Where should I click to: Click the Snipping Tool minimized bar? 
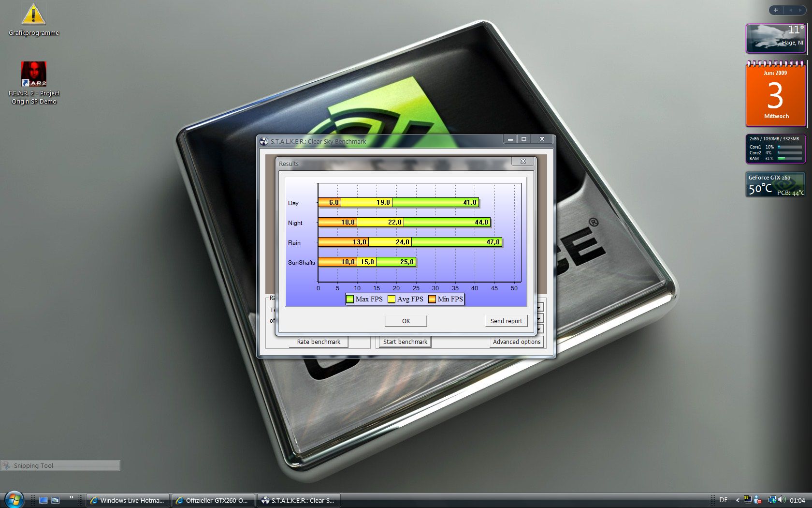point(60,465)
